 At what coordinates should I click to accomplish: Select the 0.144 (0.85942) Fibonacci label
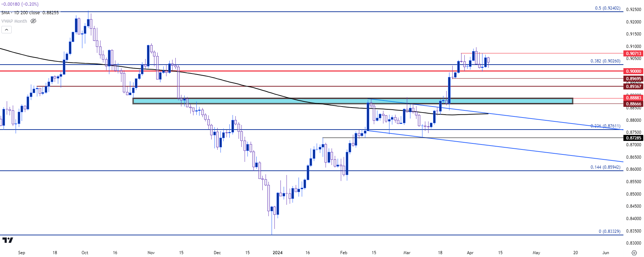[605, 167]
